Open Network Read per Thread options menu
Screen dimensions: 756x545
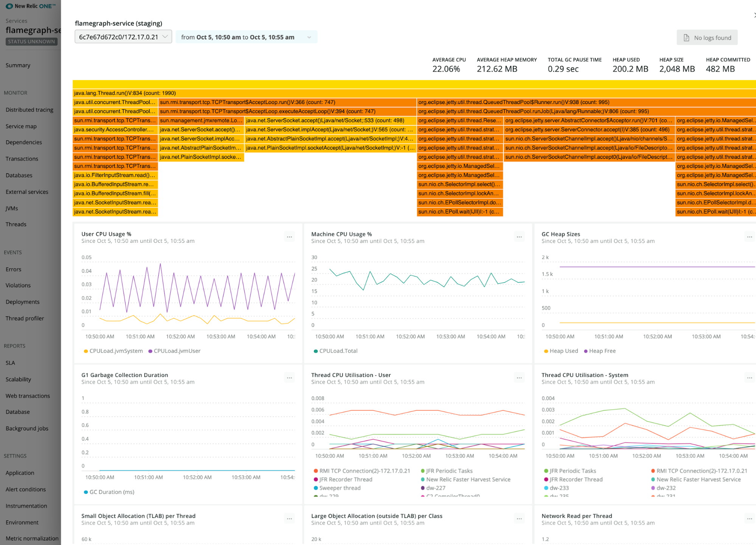pyautogui.click(x=749, y=519)
